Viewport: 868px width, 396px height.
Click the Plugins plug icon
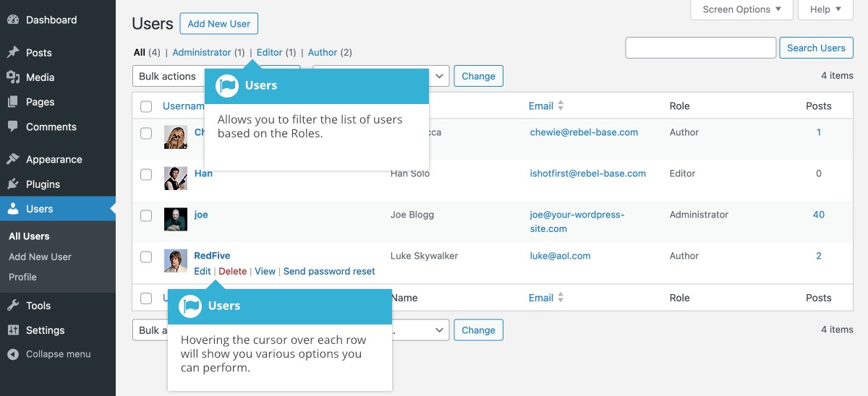point(13,184)
